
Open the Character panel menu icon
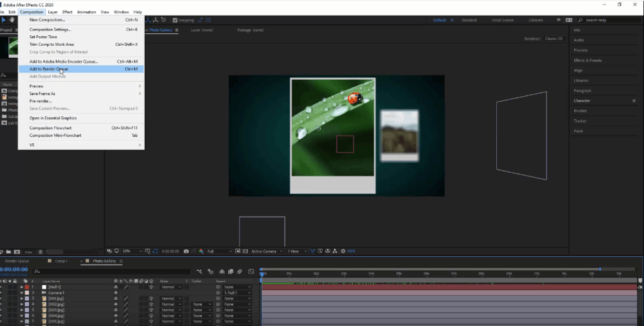[634, 101]
